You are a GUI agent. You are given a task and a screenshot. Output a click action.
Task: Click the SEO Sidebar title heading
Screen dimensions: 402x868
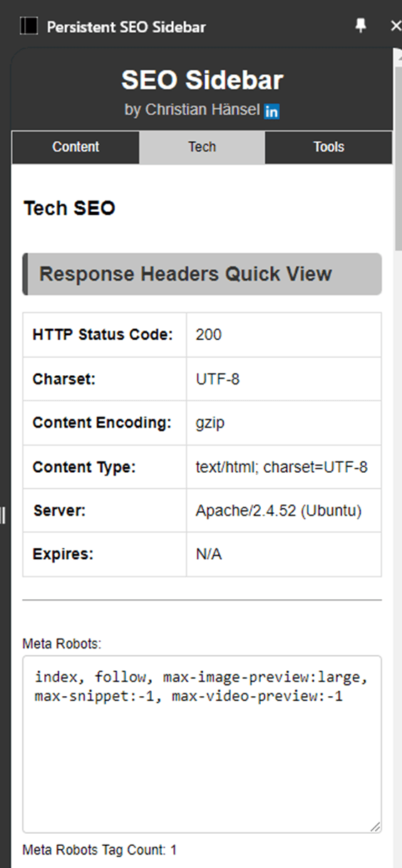(202, 80)
